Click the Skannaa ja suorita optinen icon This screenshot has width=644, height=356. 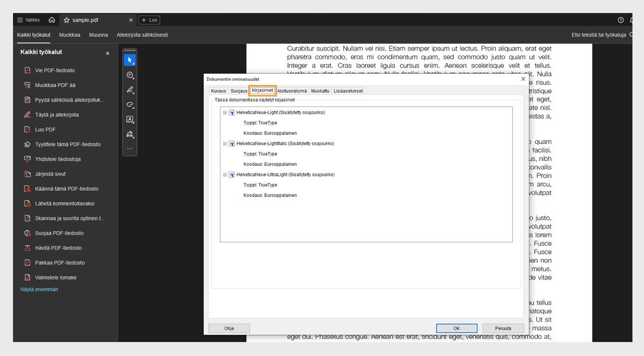click(x=27, y=218)
